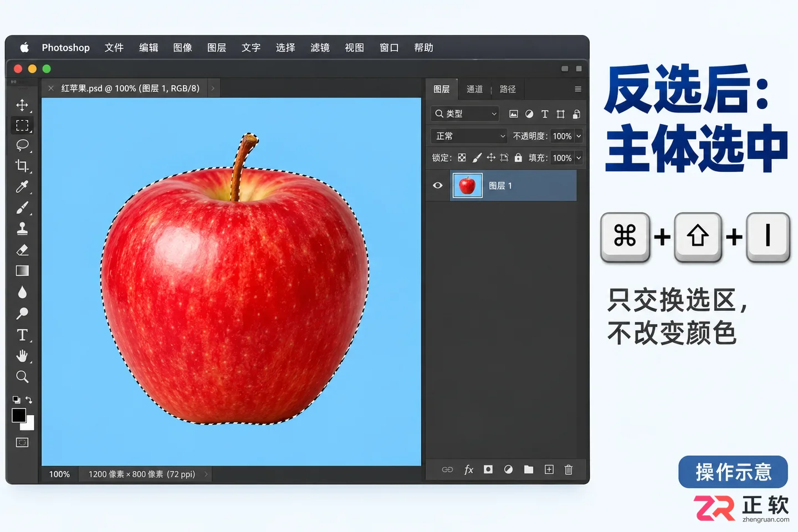Delete layer with trash icon

pos(569,469)
